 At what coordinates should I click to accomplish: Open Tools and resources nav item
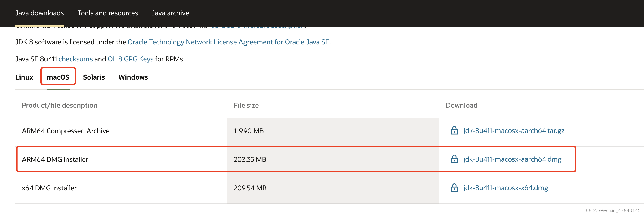click(108, 13)
